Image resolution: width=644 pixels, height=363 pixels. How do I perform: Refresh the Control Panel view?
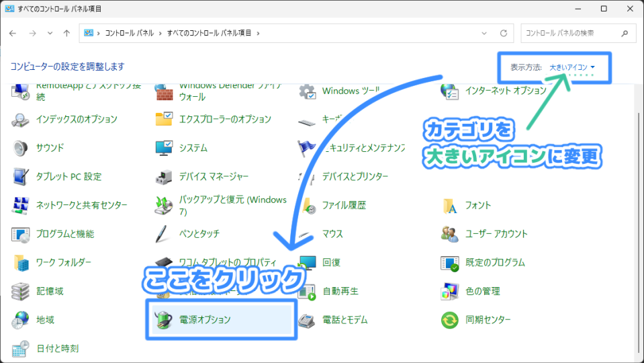click(x=504, y=34)
